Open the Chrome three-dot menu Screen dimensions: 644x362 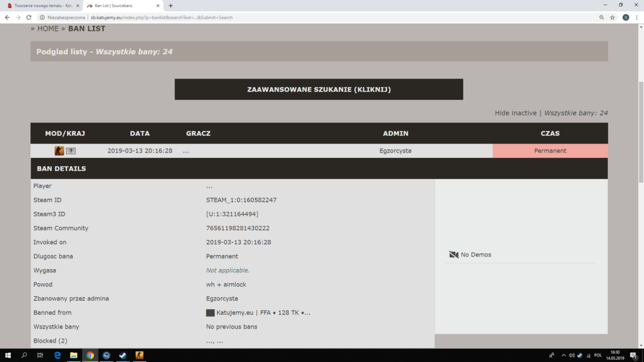637,17
